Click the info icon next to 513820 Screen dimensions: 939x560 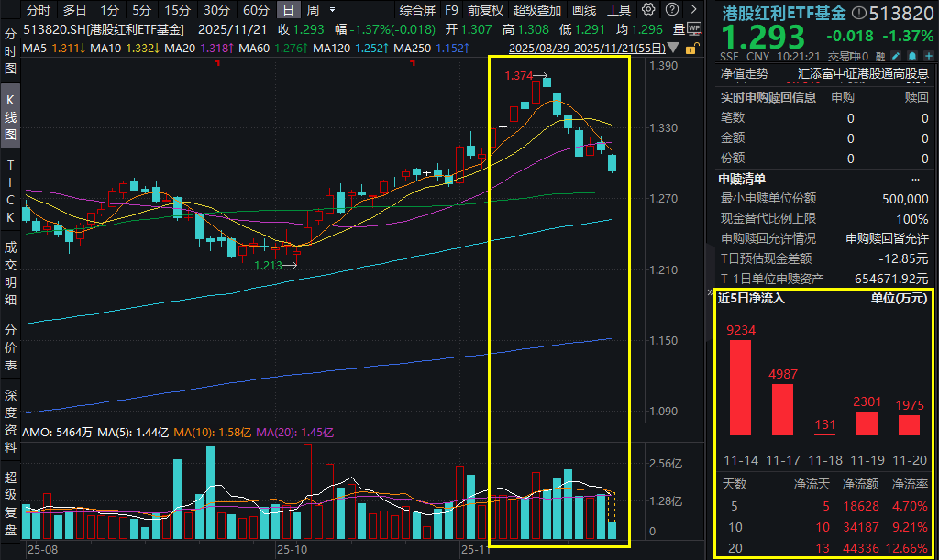859,13
